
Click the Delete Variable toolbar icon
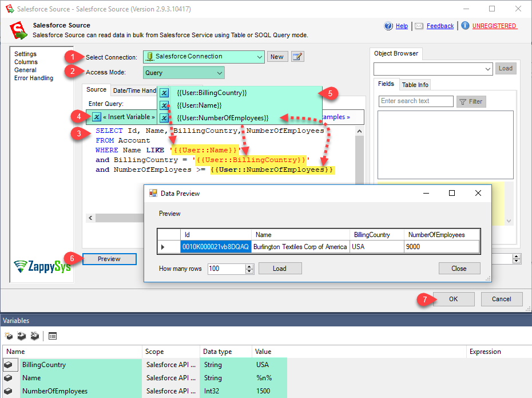coord(34,336)
